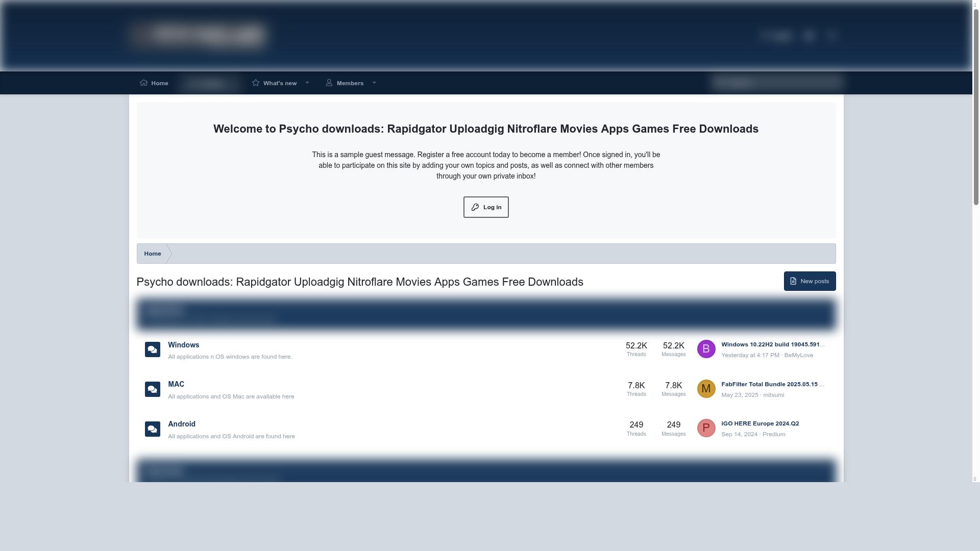
Task: Expand the Members dropdown arrow
Action: point(374,83)
